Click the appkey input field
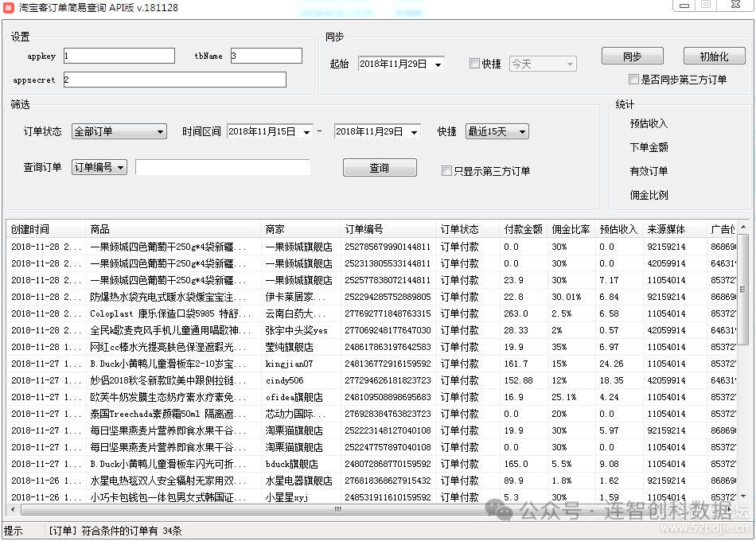This screenshot has width=756, height=541. (119, 56)
